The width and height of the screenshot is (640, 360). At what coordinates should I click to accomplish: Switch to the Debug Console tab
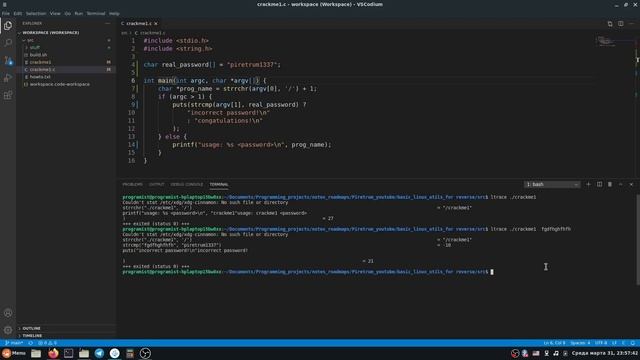pyautogui.click(x=187, y=184)
